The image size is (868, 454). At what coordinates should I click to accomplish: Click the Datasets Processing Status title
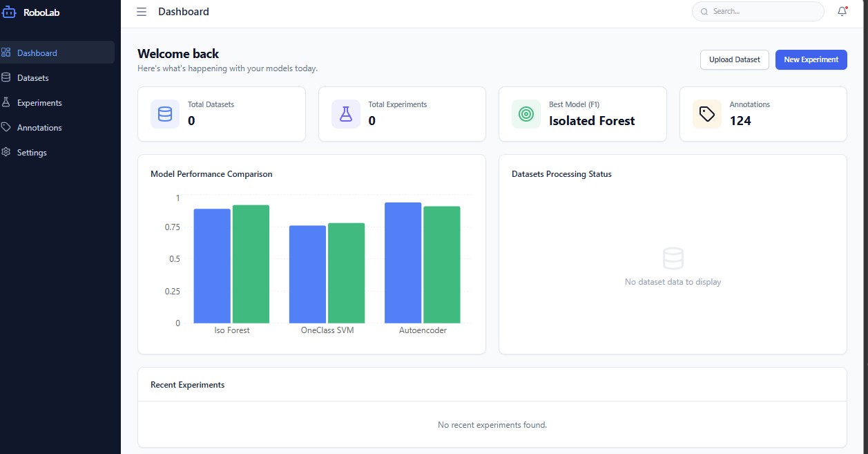pyautogui.click(x=561, y=174)
